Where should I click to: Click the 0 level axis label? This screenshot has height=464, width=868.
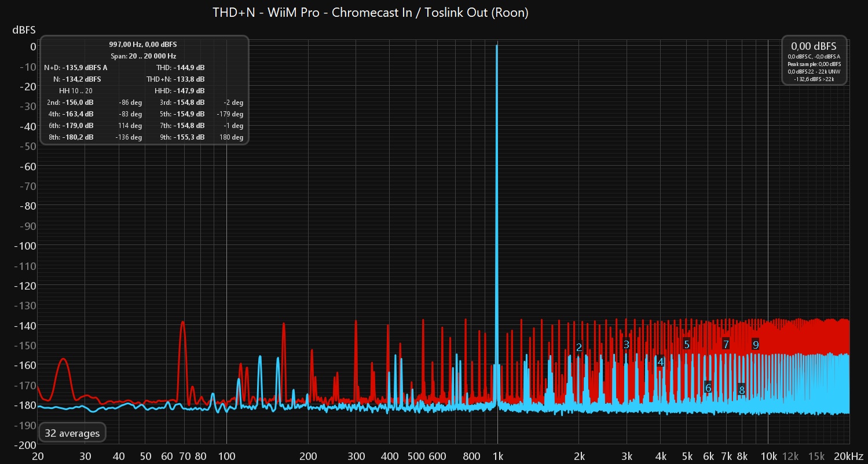point(33,46)
